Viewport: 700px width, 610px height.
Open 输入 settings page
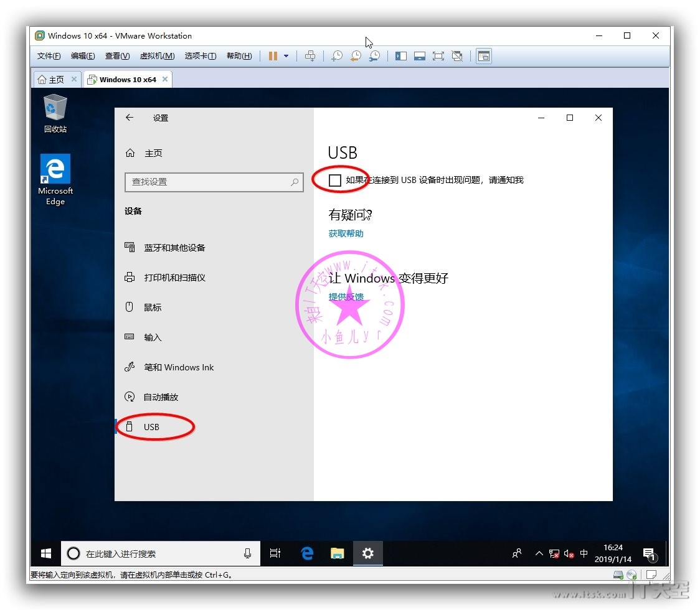[214, 337]
